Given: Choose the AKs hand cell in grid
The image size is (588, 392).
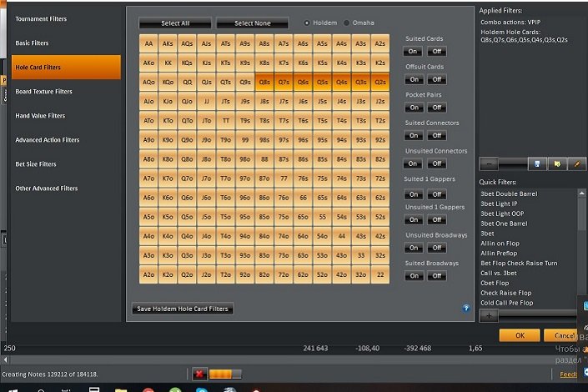Looking at the screenshot, I should pyautogui.click(x=168, y=43).
